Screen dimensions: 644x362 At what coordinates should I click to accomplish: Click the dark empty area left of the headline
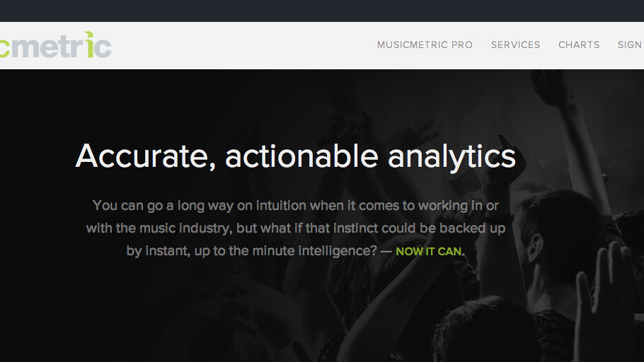(x=35, y=212)
